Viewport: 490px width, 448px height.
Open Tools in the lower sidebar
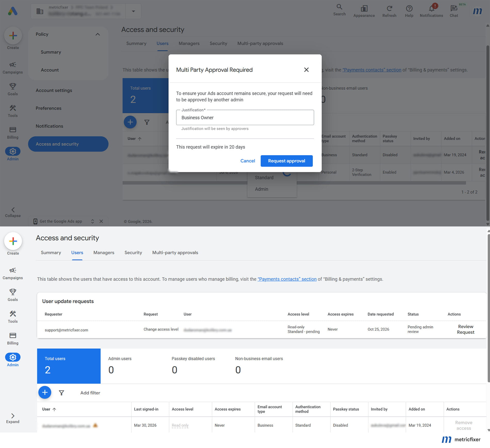(x=13, y=317)
